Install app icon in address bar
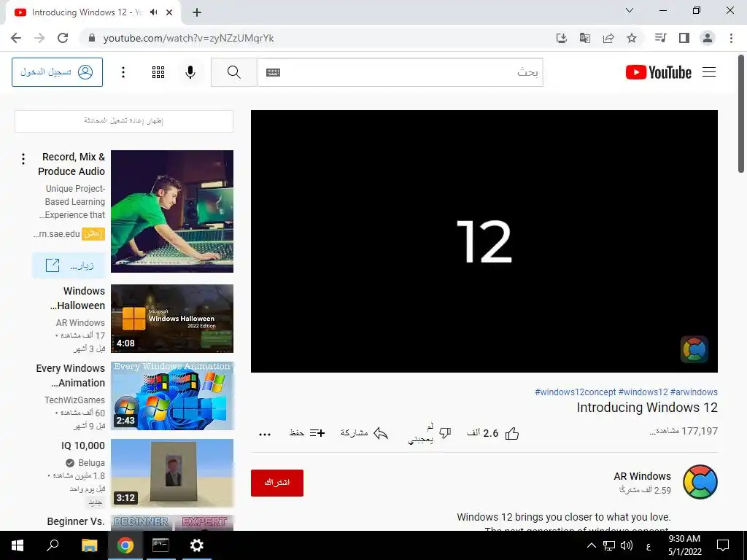The image size is (747, 560). coord(562,38)
